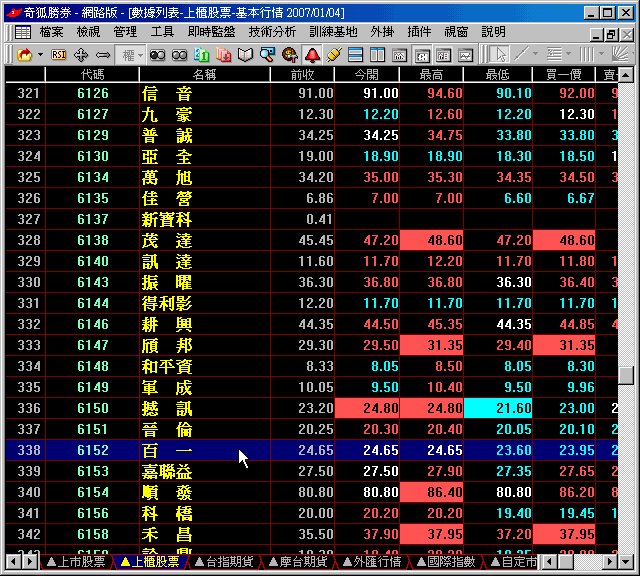Open dropdown next to line drawing tool
This screenshot has height=576, width=640.
pos(536,55)
